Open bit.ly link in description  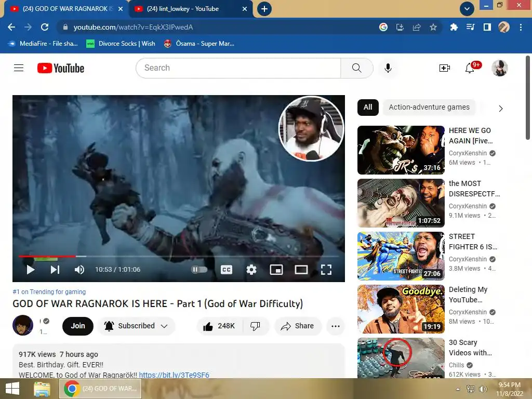click(x=174, y=375)
